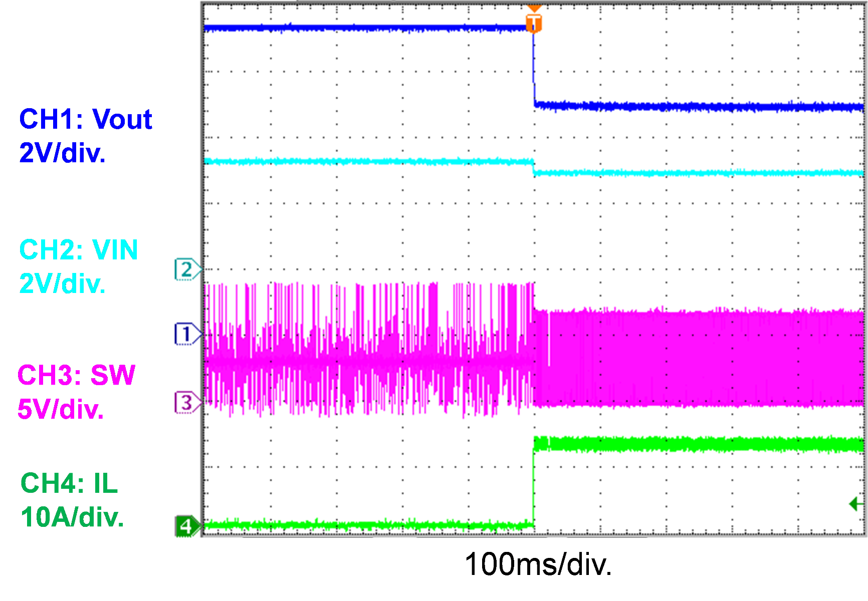Screen dimensions: 868x601
Task: Click the 'CH2: VIN' label
Action: [79, 249]
